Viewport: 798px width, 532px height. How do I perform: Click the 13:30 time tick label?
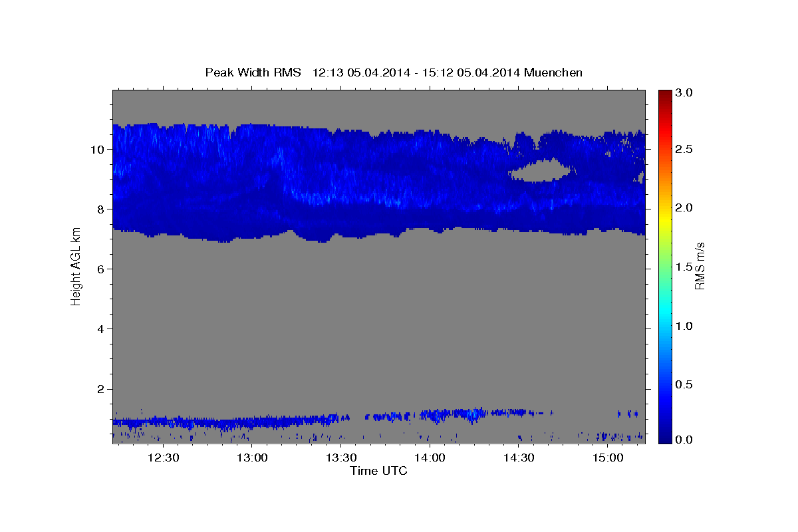tap(341, 458)
